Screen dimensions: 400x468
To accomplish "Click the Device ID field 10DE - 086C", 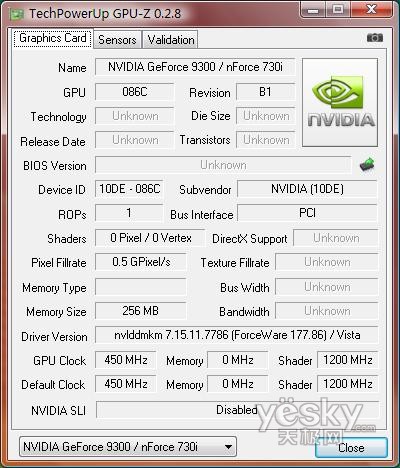I will point(129,189).
